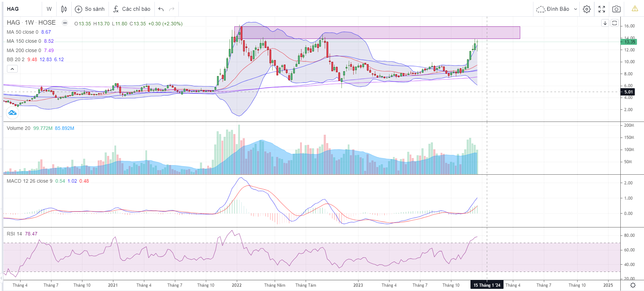Click the down-arrow button atop price axis
Screen dimensions: 644x291
point(605,23)
